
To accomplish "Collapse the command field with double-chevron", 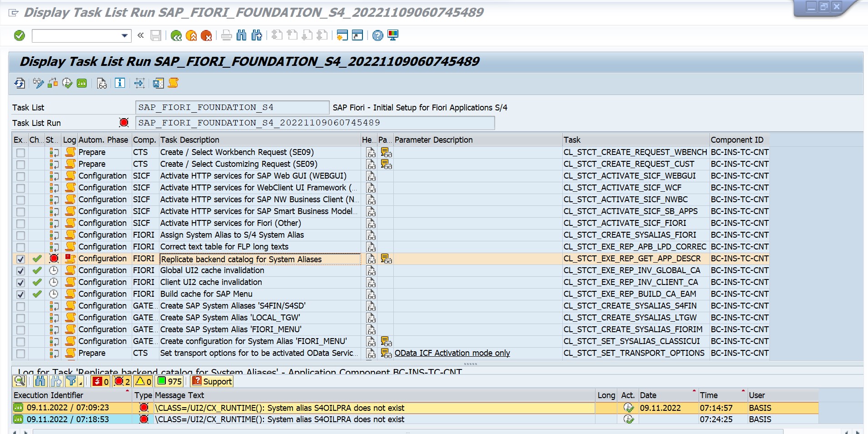I will pos(140,35).
